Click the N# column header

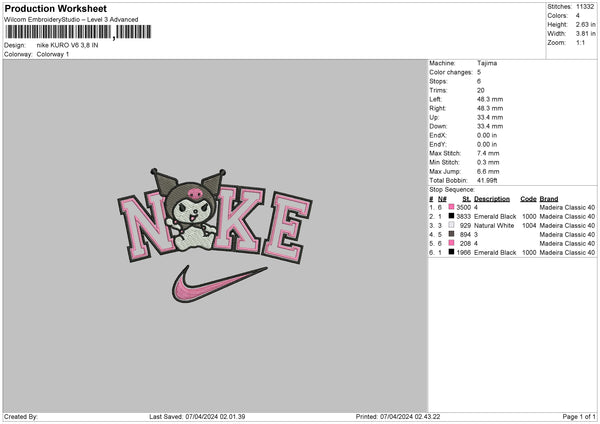[x=442, y=199]
